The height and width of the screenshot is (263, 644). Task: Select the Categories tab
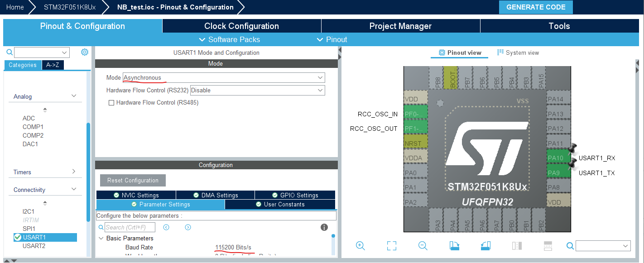tap(23, 65)
